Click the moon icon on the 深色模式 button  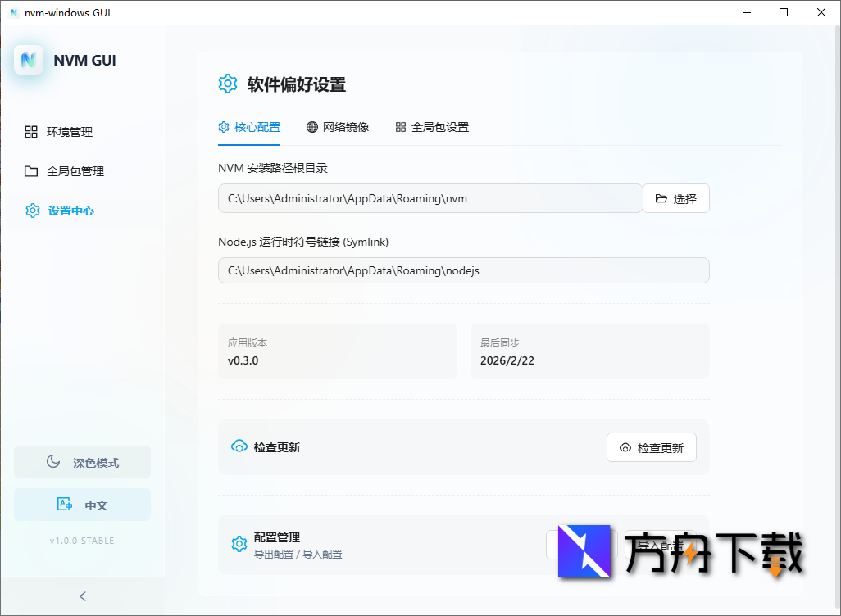pos(52,462)
